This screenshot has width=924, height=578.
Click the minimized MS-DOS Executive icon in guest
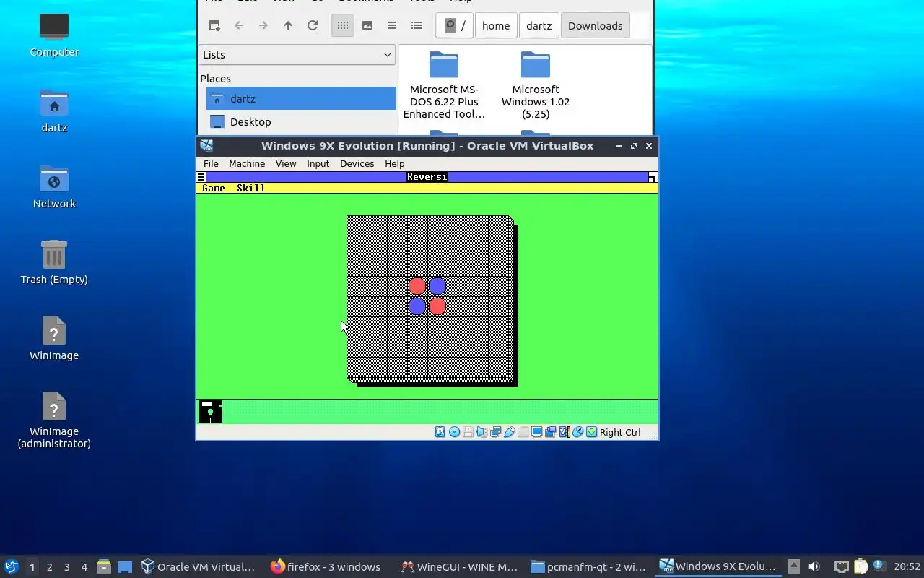tap(211, 412)
